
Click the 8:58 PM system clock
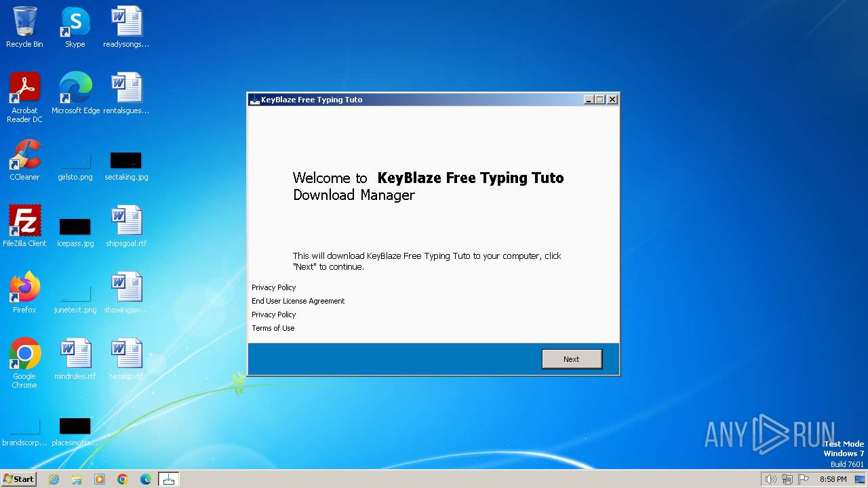point(833,479)
